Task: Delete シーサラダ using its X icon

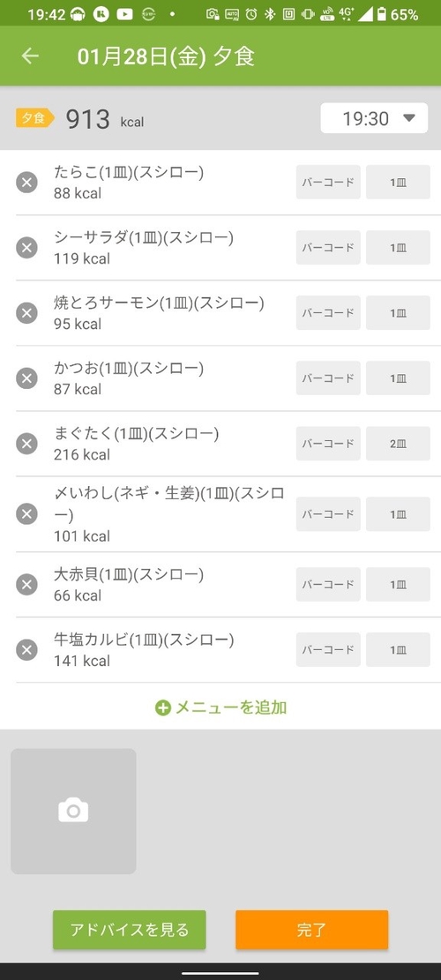Action: [26, 248]
